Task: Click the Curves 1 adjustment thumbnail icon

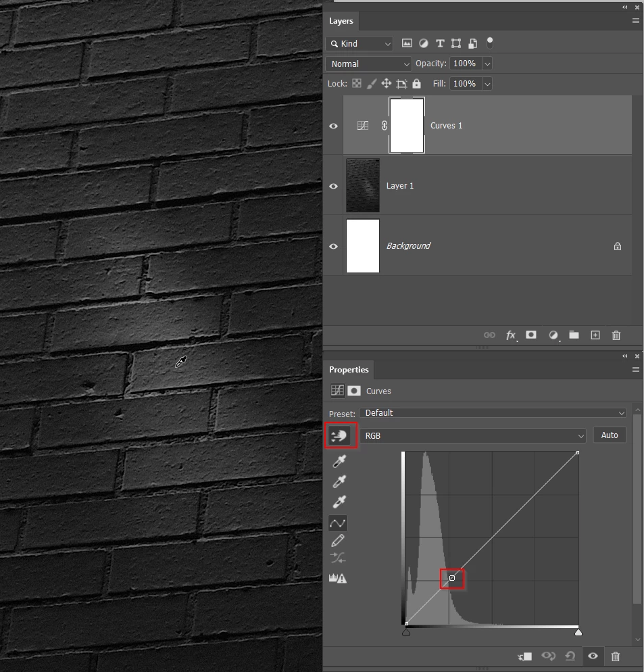Action: point(363,125)
